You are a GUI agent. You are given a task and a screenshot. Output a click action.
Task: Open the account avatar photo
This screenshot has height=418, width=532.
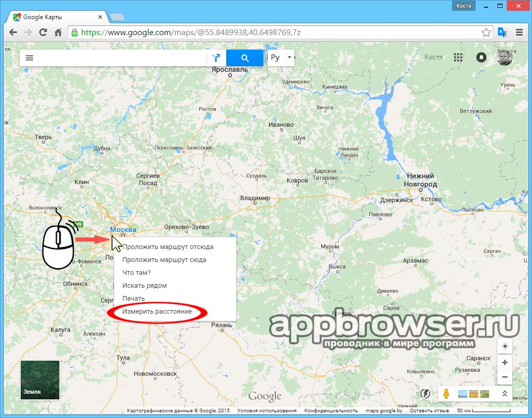click(505, 57)
